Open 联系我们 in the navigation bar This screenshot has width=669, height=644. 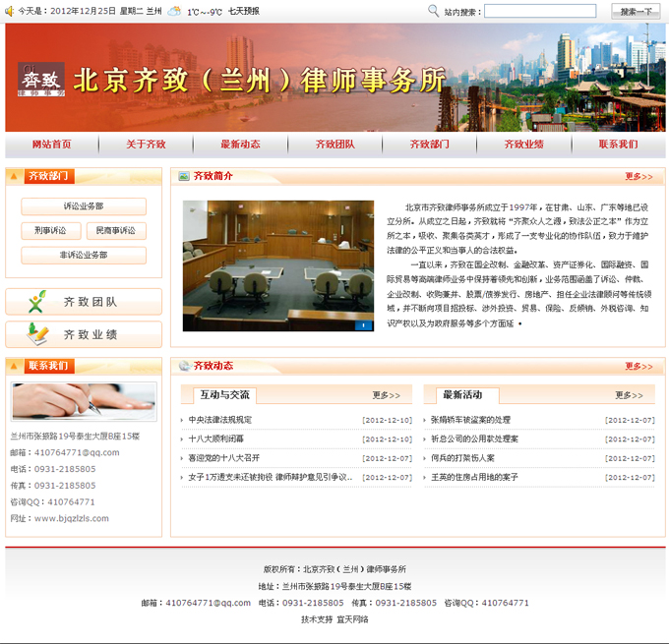pyautogui.click(x=618, y=145)
